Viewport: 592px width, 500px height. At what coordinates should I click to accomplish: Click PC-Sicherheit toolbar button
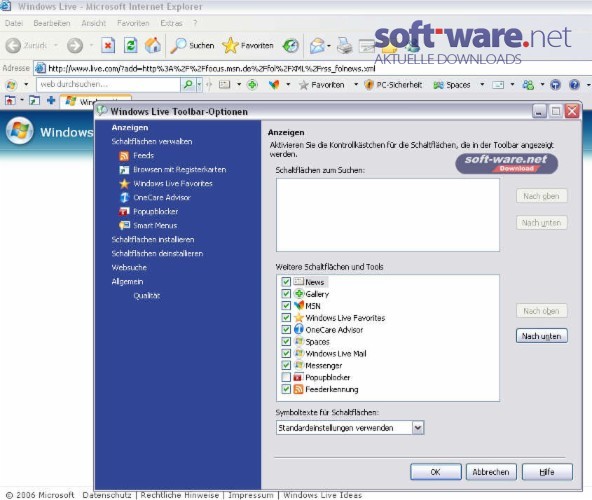click(393, 85)
